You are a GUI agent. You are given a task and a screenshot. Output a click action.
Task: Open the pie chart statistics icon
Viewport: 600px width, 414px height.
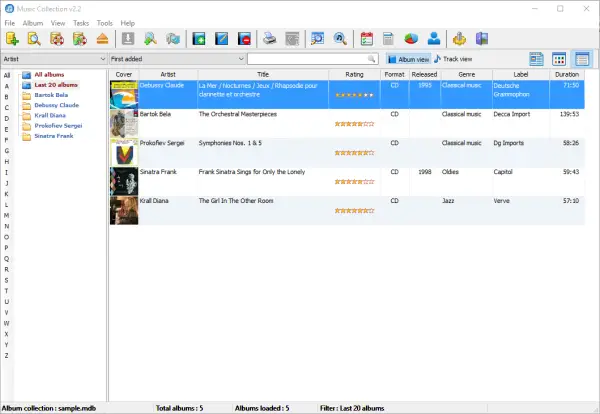tap(410, 39)
